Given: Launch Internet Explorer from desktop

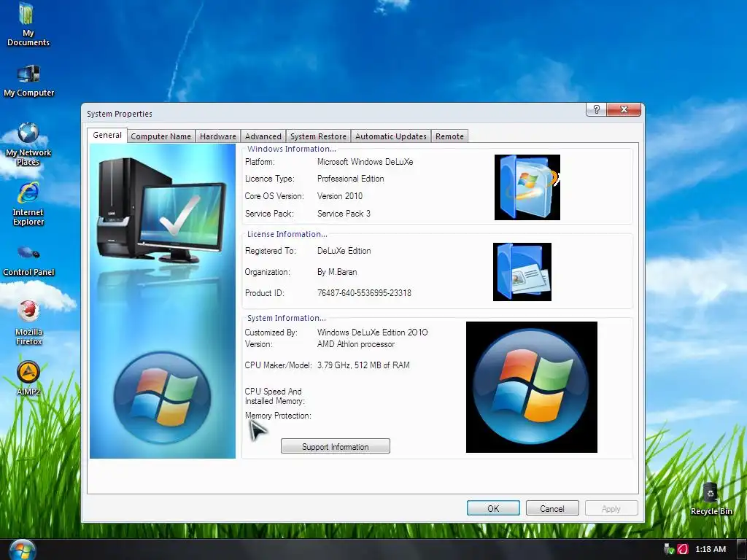Looking at the screenshot, I should tap(28, 204).
